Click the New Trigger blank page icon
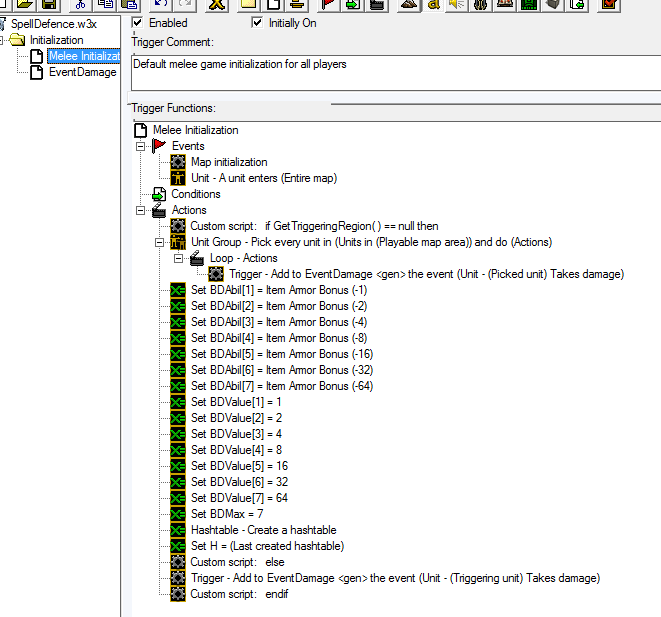661x617 pixels. click(273, 4)
